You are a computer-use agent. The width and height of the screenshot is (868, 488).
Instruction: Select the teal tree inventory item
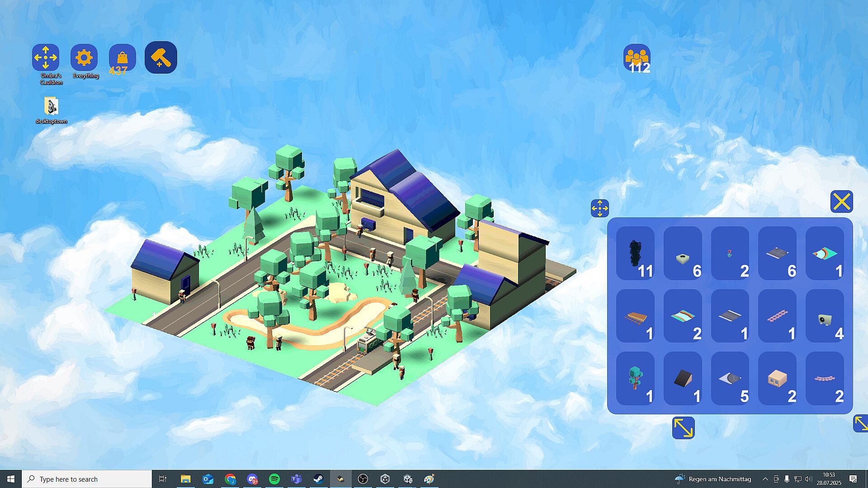click(635, 379)
